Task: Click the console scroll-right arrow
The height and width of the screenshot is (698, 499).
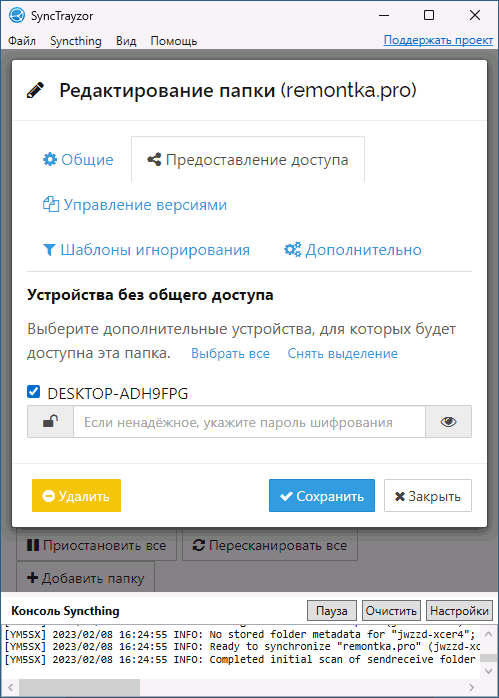Action: [x=471, y=687]
